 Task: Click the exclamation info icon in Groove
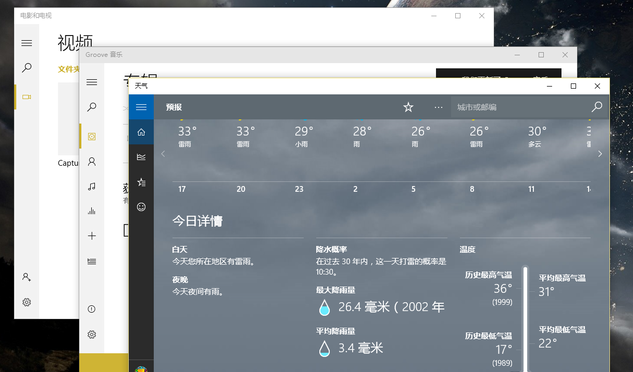click(92, 309)
